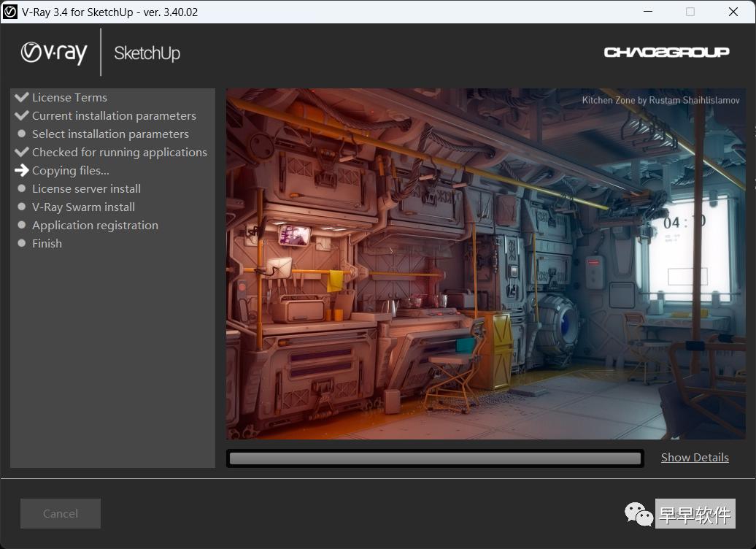Screen dimensions: 756x549
Task: Select the License Terms step
Action: point(69,96)
